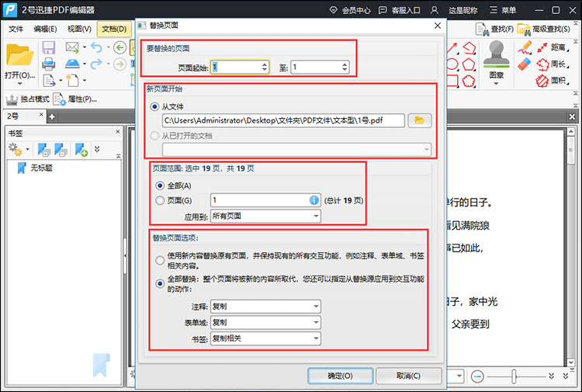The image size is (582, 392).
Task: Click the zoom slider handle
Action: click(x=514, y=376)
